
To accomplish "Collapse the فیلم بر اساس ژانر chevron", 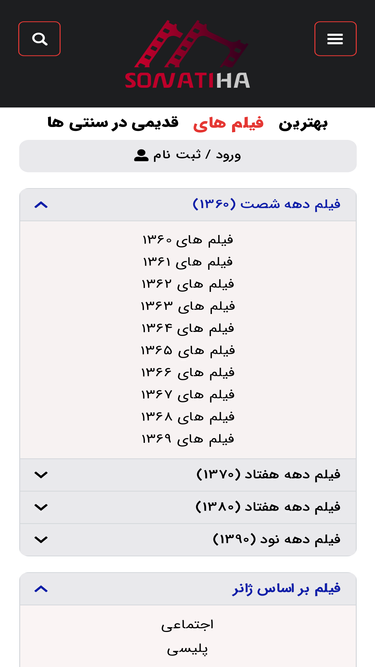I will coord(41,589).
